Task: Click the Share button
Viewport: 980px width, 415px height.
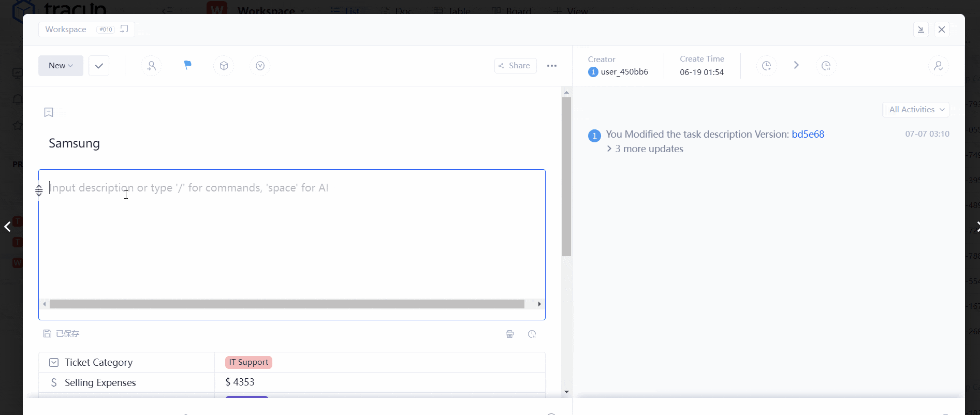Action: 515,66
